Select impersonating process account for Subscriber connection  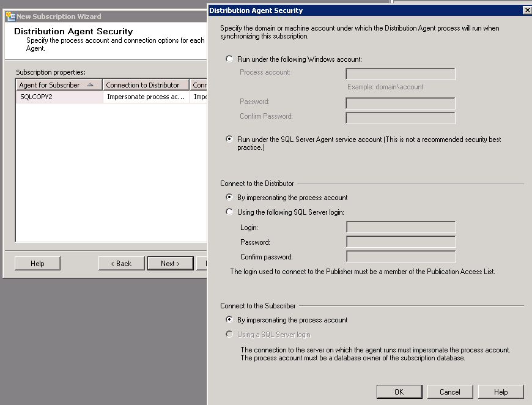coord(230,320)
